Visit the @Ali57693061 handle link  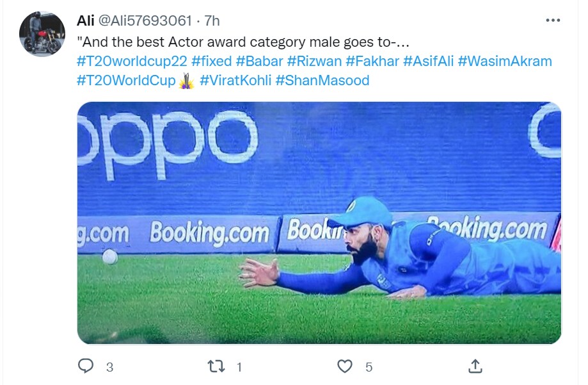tap(145, 20)
